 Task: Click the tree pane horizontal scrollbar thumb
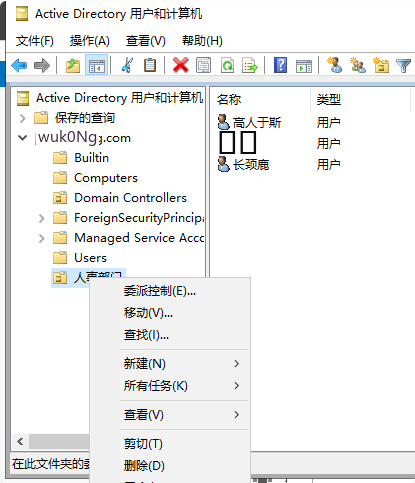[x=59, y=442]
